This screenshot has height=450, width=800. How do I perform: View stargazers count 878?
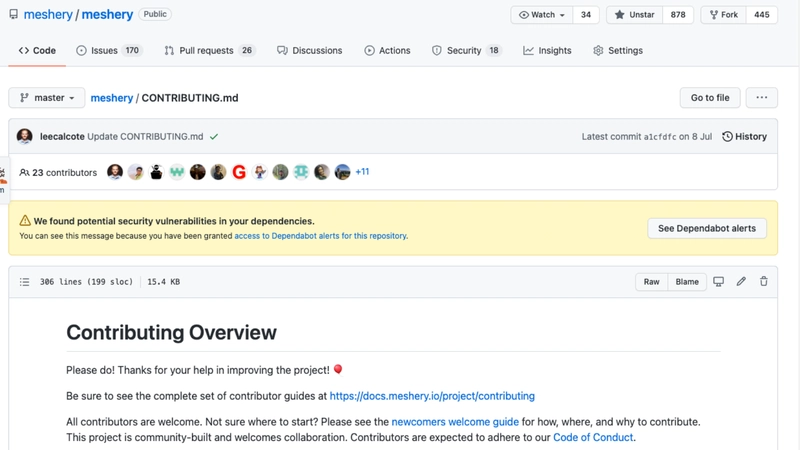[678, 15]
